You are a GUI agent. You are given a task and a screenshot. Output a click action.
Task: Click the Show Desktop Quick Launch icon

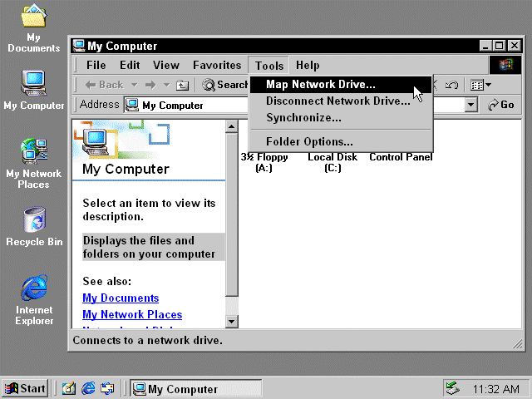point(69,388)
